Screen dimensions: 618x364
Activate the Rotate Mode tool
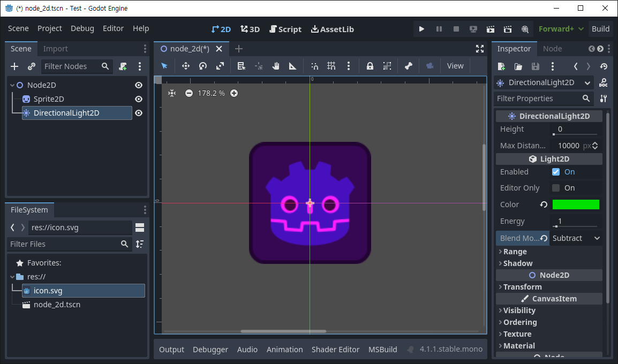203,66
